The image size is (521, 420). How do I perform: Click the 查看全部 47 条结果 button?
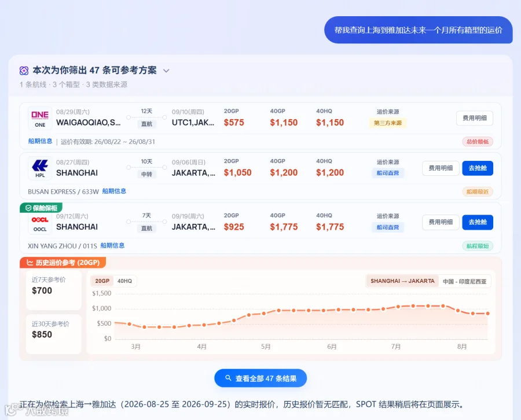pyautogui.click(x=260, y=378)
